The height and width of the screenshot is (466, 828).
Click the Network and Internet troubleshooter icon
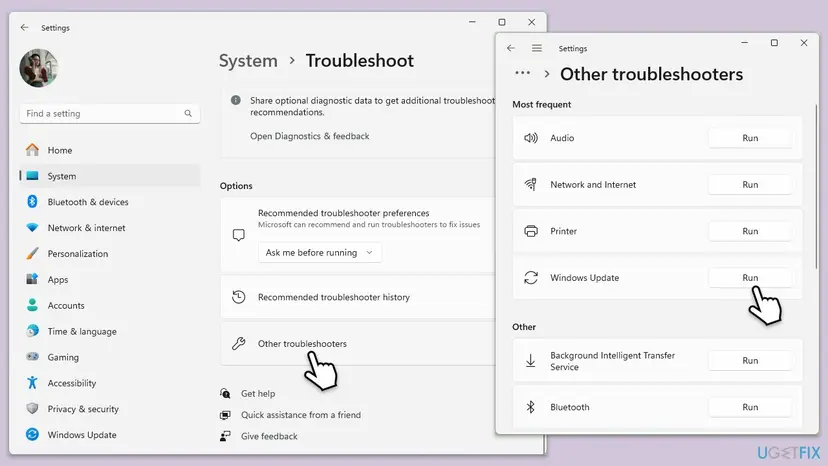(531, 184)
